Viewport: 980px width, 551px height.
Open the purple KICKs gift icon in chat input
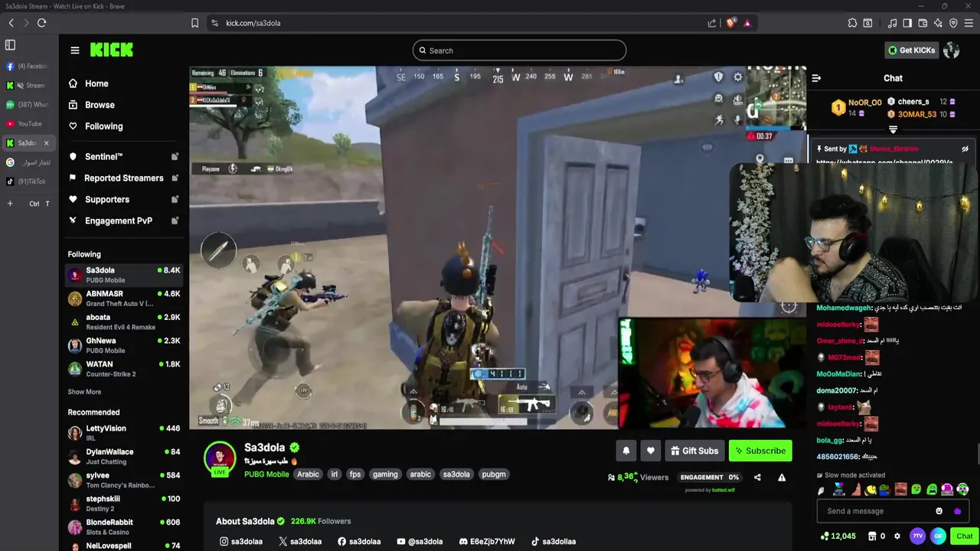(957, 511)
